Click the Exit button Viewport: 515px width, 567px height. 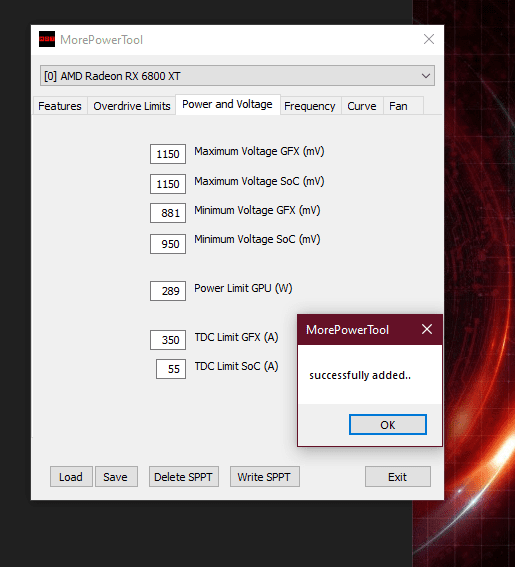[x=397, y=477]
